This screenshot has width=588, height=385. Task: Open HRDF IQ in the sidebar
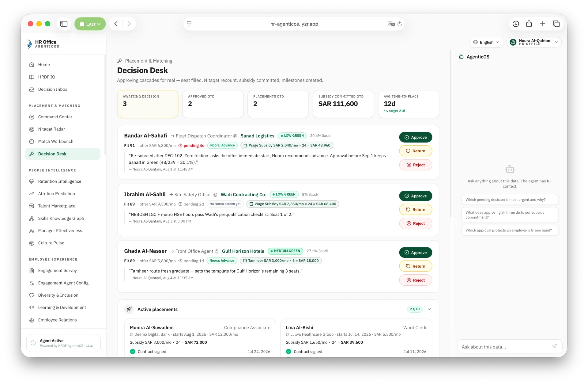pos(62,77)
